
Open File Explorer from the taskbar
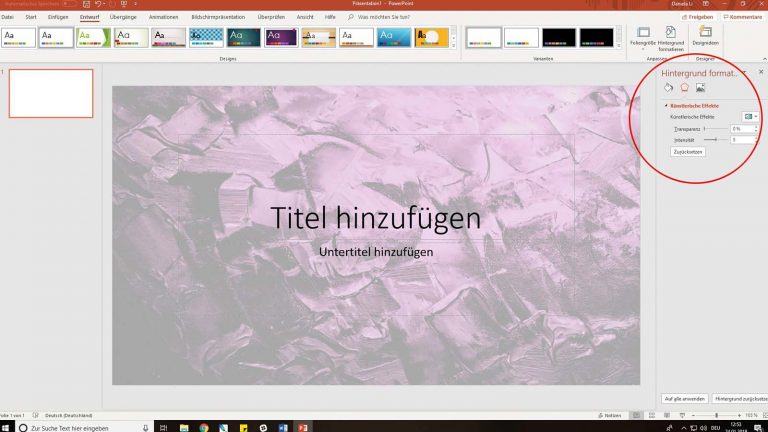pos(184,428)
